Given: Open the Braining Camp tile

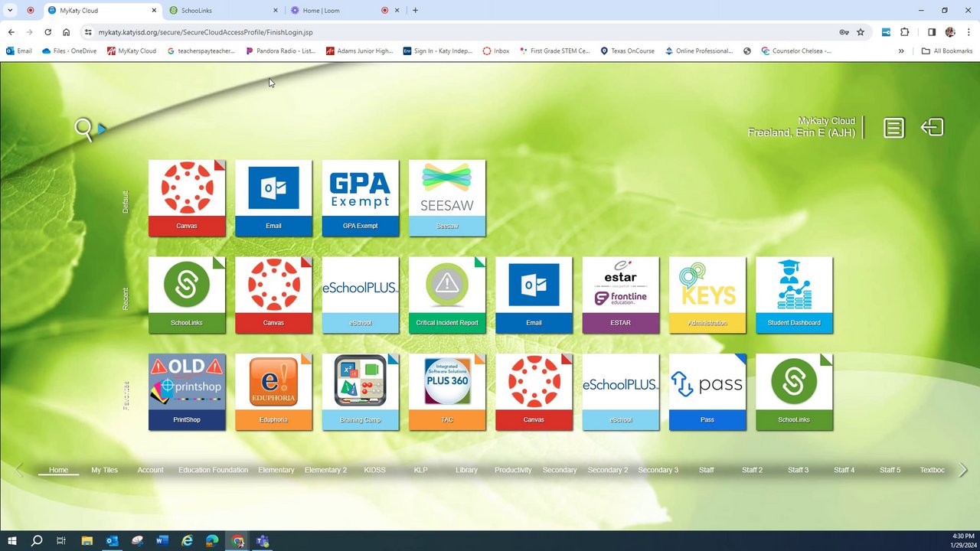Looking at the screenshot, I should (361, 392).
